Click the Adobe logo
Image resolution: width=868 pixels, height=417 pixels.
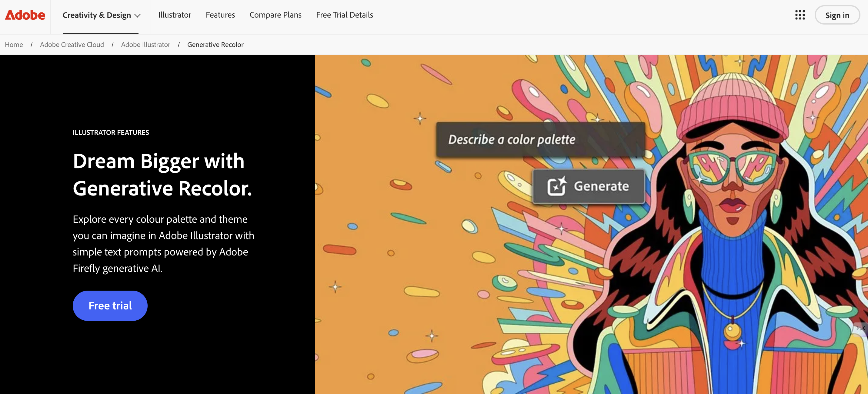pyautogui.click(x=25, y=15)
